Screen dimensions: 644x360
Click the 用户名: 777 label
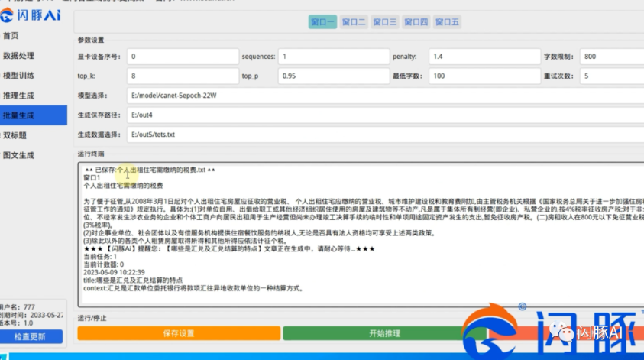[18, 307]
